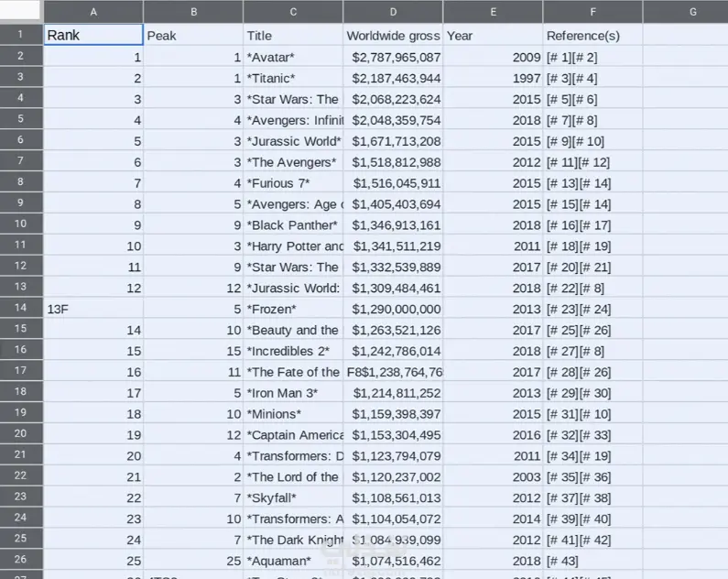The image size is (728, 579).
Task: Select cell with $2,187,463,944
Action: (393, 78)
